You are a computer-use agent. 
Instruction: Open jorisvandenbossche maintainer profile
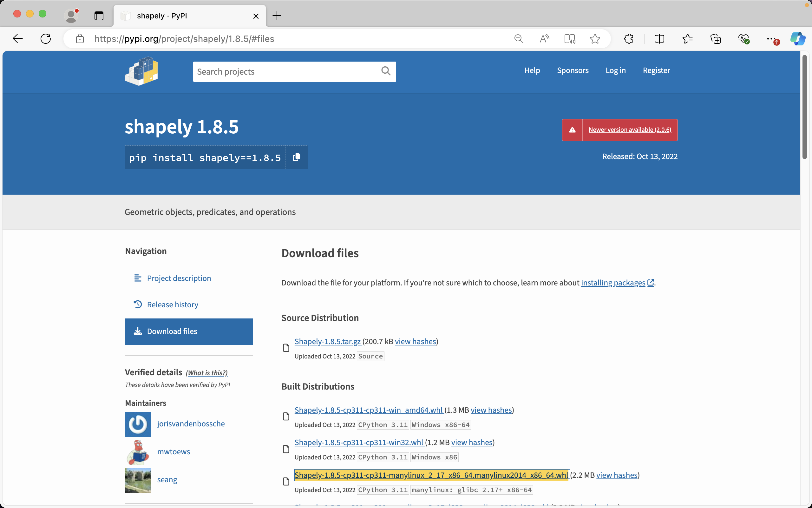[x=191, y=424]
